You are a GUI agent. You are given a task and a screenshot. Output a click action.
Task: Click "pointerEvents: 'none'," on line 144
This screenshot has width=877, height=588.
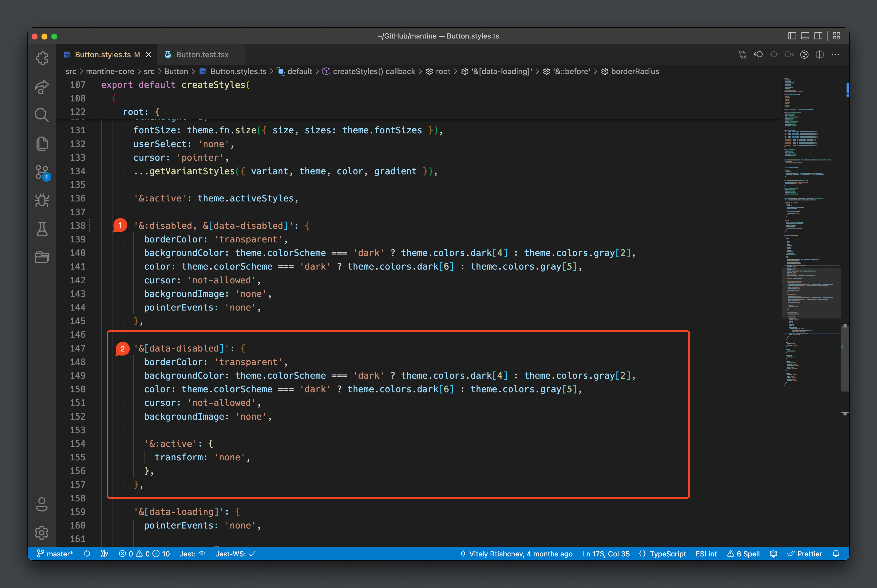coord(202,308)
